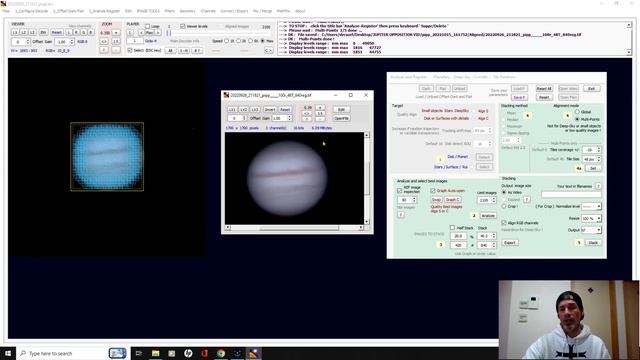Open File Explorer from the taskbar

coord(156,353)
